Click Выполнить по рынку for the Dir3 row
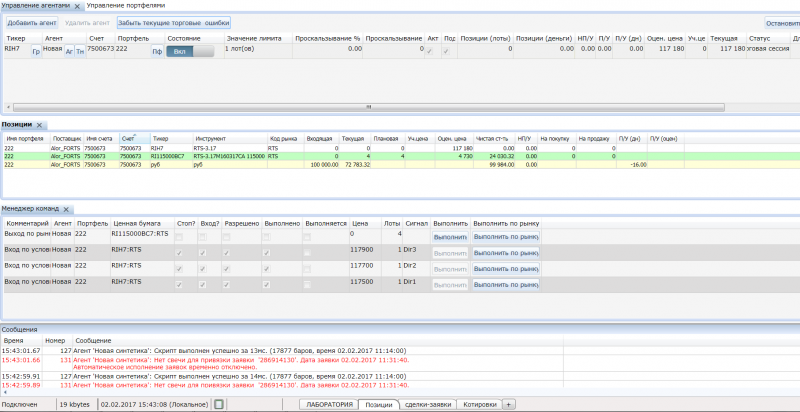Screen dimensions: 800x412 pos(506,253)
